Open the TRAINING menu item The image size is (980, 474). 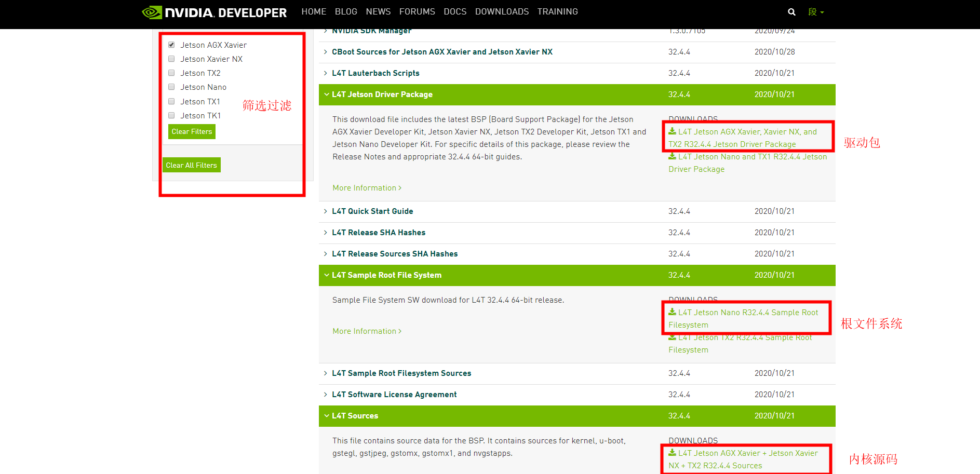[x=557, y=11]
